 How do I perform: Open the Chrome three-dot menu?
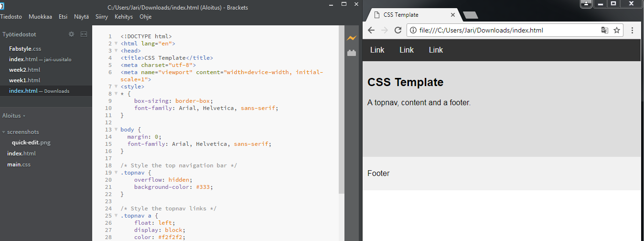[x=633, y=31]
